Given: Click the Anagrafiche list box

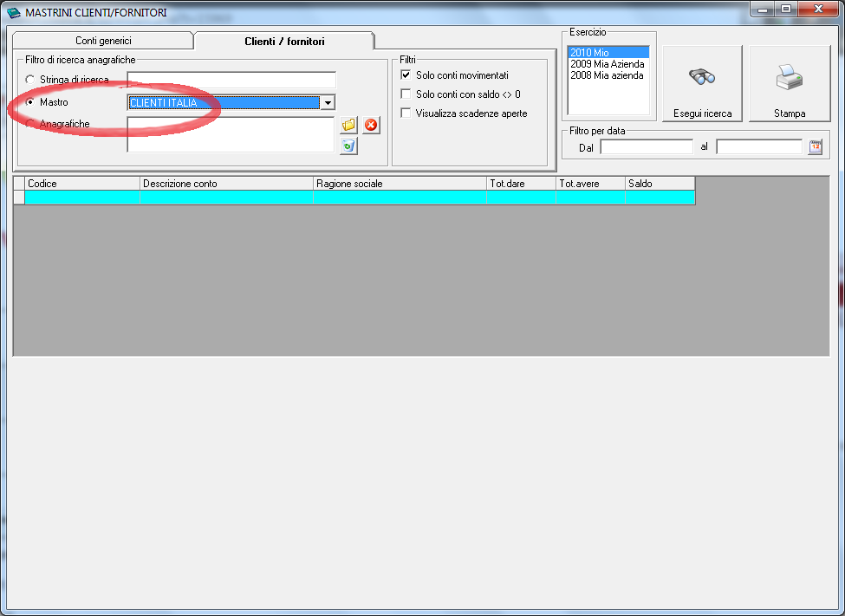Looking at the screenshot, I should (231, 135).
